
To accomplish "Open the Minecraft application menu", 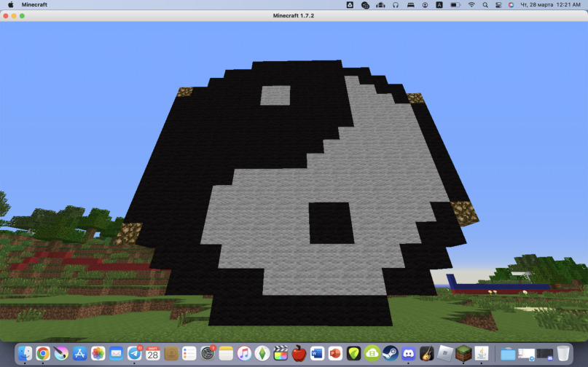I will coord(34,5).
